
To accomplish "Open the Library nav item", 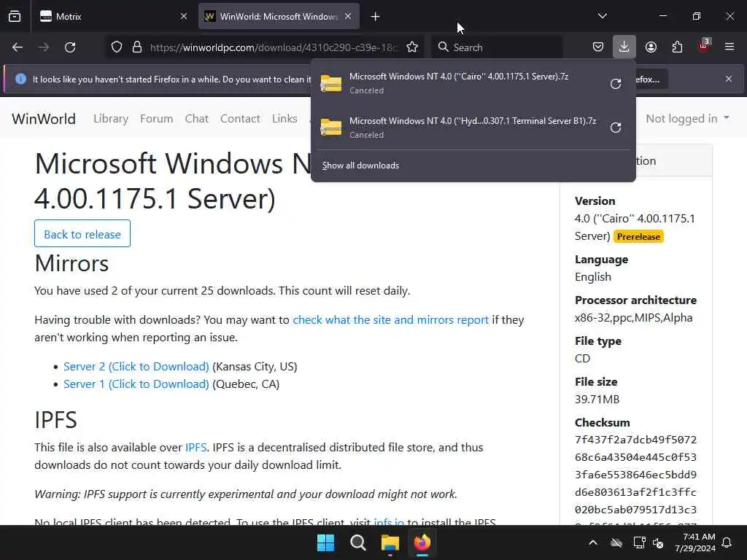I will click(111, 119).
